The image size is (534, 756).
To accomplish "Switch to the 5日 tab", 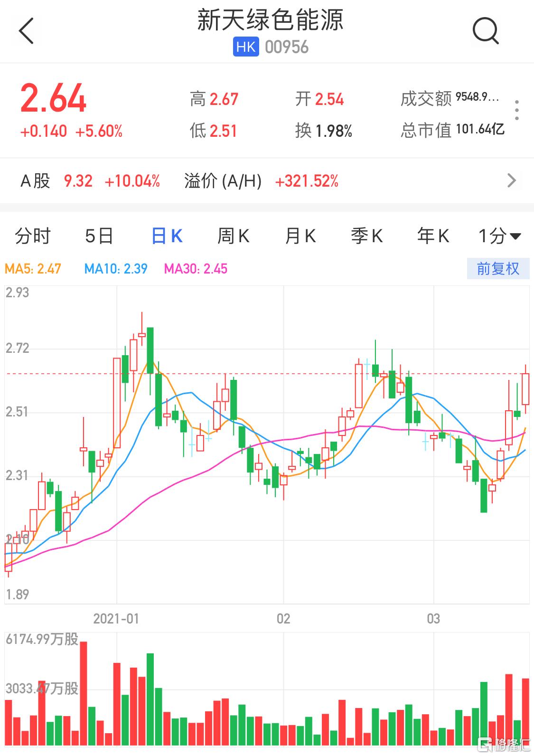I will tap(99, 236).
